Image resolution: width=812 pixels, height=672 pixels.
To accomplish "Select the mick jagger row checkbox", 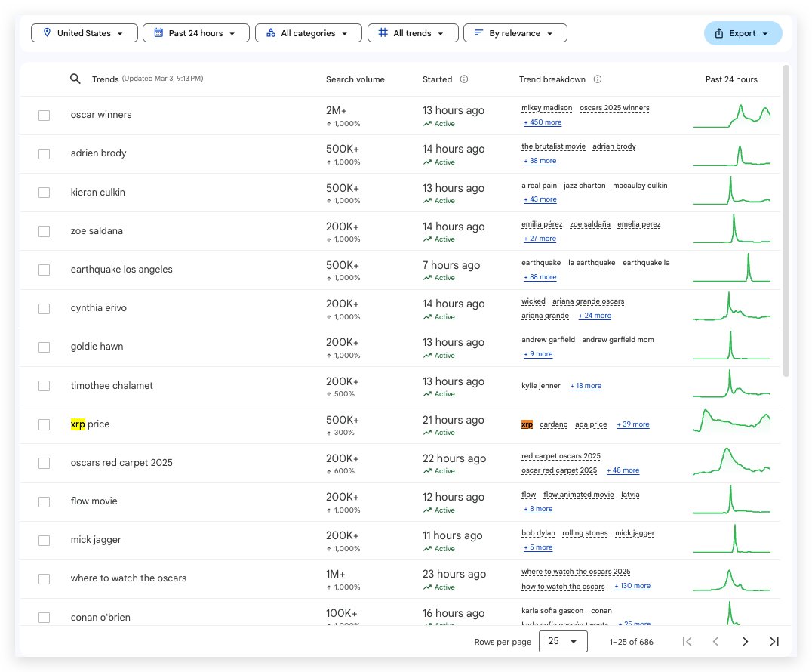I will (x=44, y=541).
